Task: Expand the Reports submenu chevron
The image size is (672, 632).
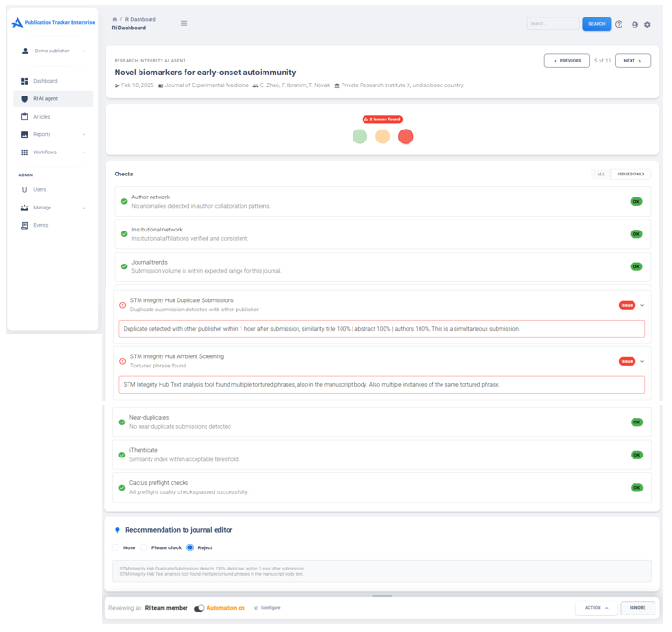Action: tap(84, 135)
